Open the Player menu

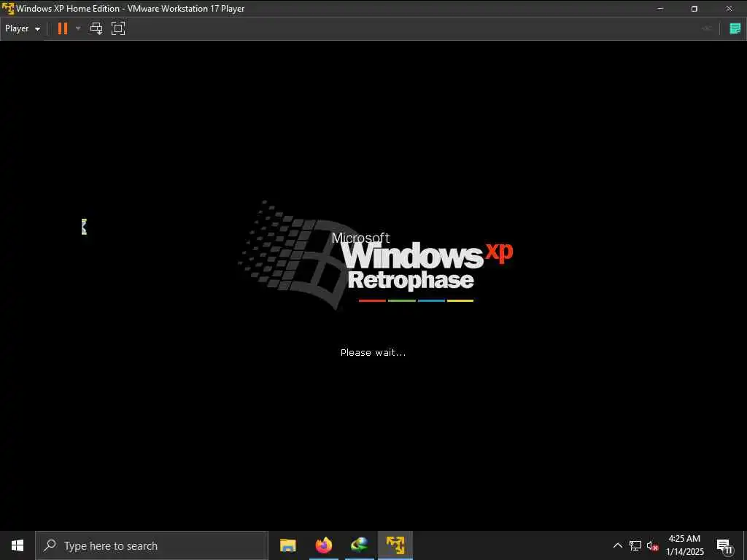point(23,28)
